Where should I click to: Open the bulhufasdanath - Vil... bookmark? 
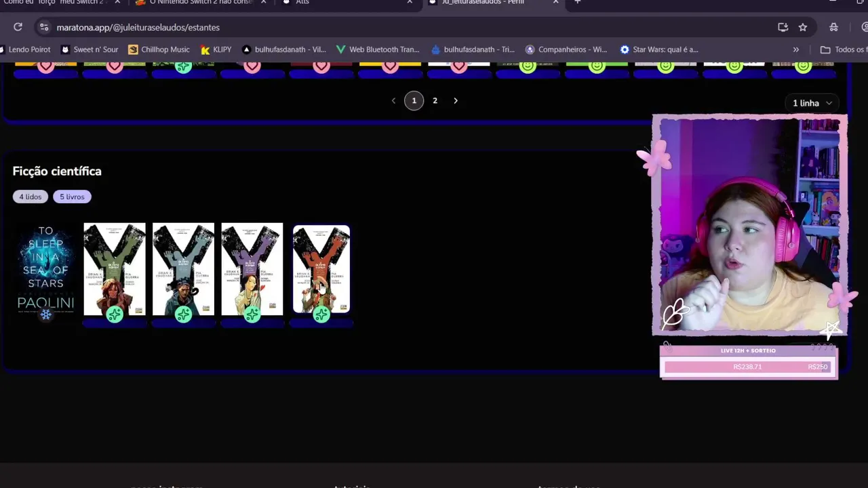pyautogui.click(x=284, y=49)
